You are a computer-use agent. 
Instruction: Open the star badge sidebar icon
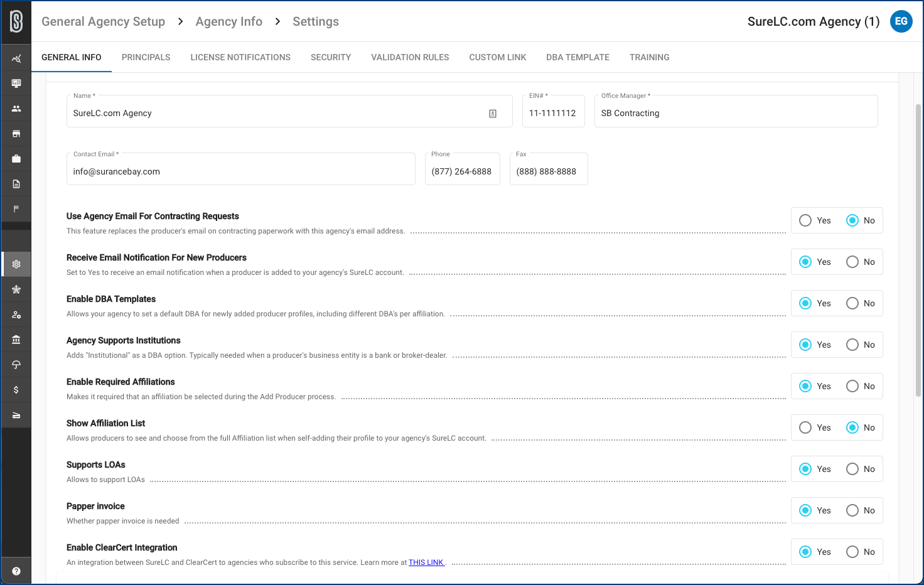(x=16, y=289)
